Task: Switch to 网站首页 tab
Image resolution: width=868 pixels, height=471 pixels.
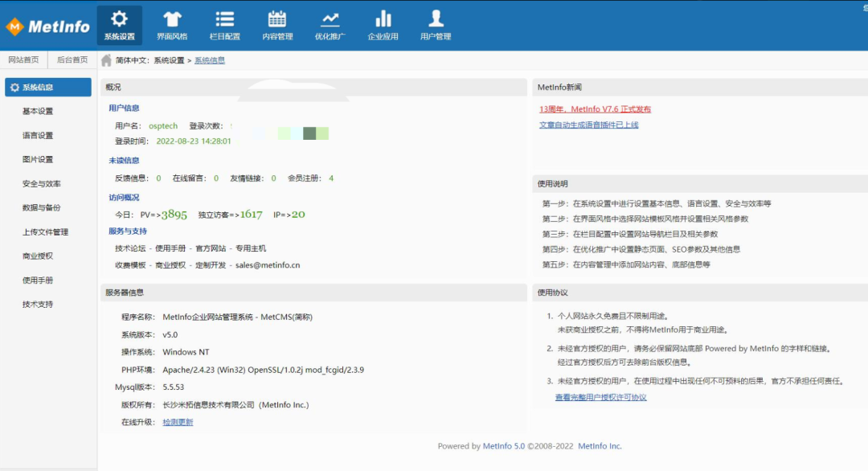Action: (x=24, y=59)
